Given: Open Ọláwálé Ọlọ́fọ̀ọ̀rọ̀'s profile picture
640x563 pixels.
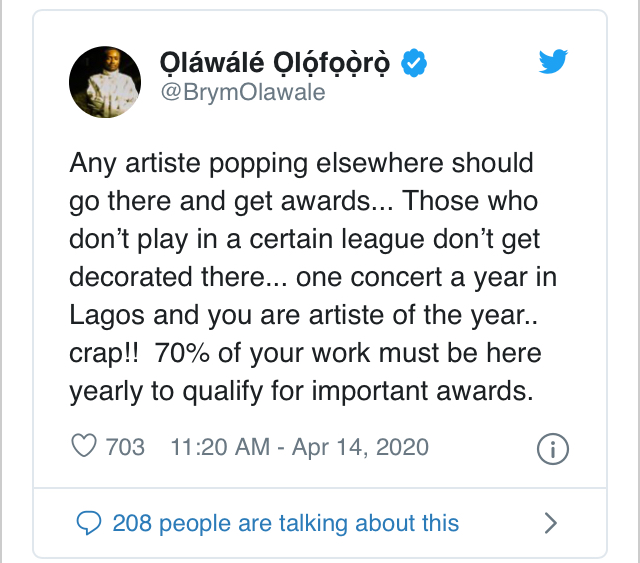Looking at the screenshot, I should (105, 81).
